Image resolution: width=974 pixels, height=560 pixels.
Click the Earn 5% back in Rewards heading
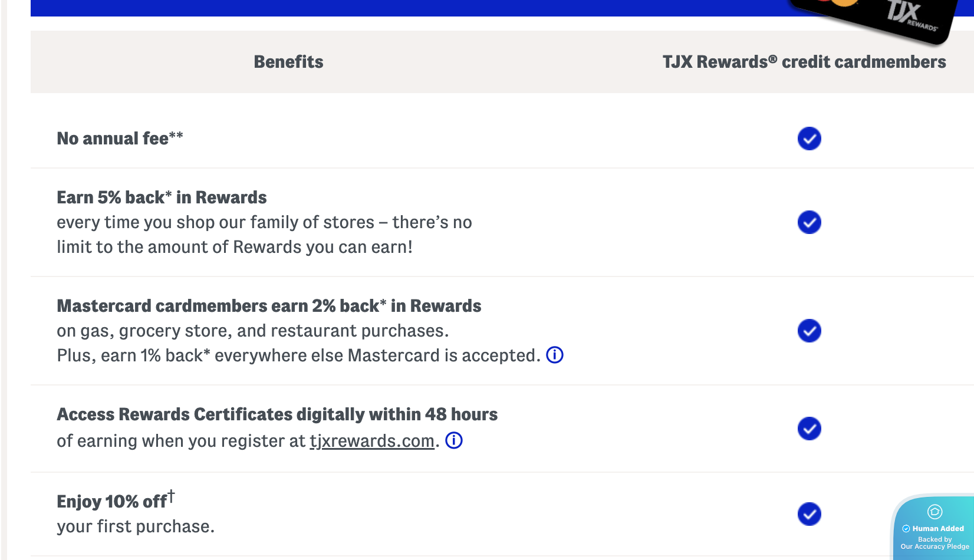point(162,197)
